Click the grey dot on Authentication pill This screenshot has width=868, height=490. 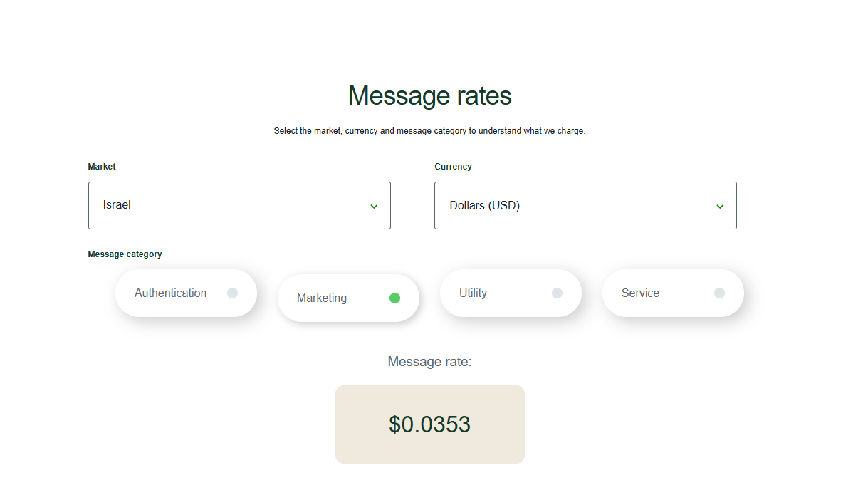[x=232, y=293]
